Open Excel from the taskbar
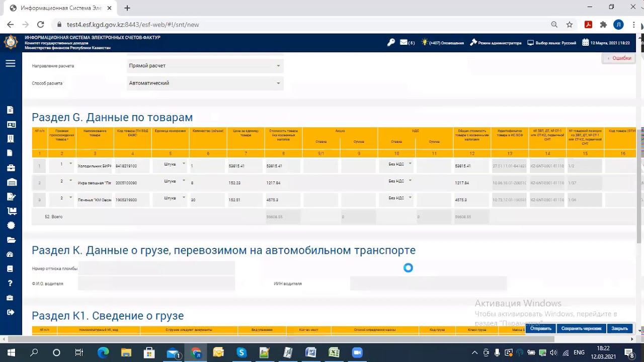Viewport: 644px width, 362px height. click(x=334, y=352)
